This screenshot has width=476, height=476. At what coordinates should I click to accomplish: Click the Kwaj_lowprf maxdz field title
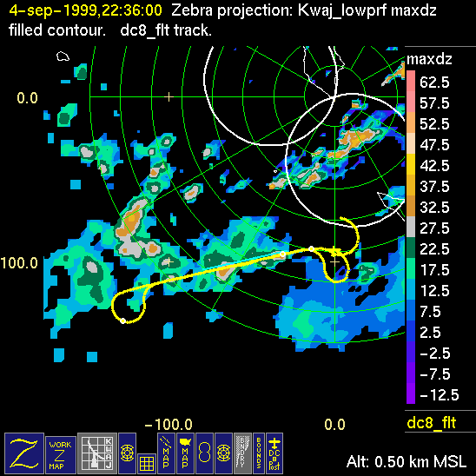click(x=367, y=11)
